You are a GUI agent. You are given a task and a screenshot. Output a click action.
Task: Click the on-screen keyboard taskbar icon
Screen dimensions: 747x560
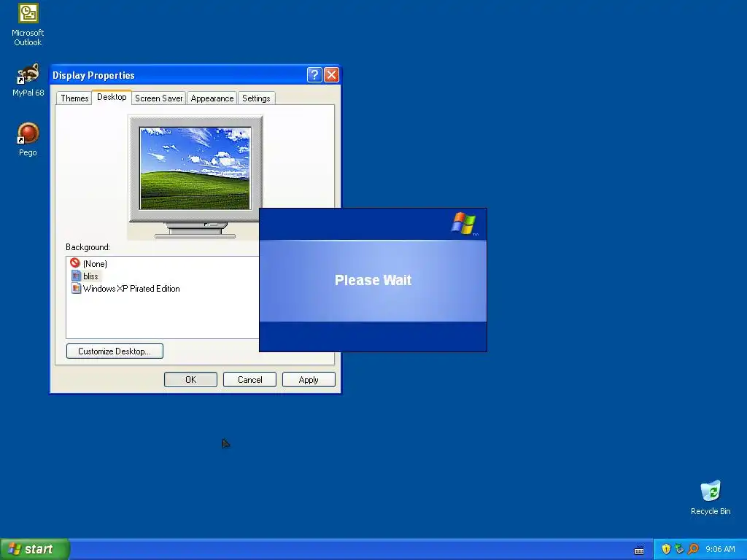(x=639, y=550)
